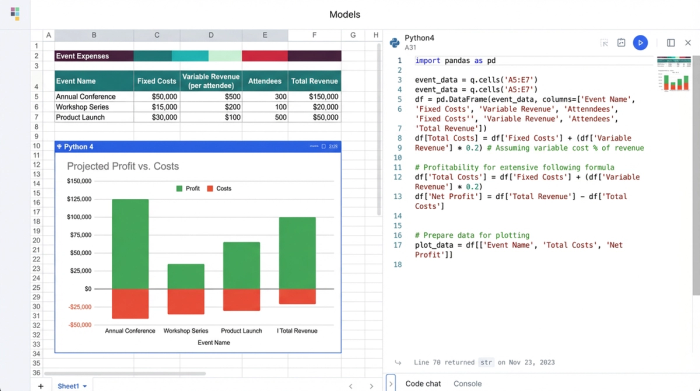Viewport: 700px width, 391px height.
Task: Click the code minimap thumbnail
Action: (674, 74)
